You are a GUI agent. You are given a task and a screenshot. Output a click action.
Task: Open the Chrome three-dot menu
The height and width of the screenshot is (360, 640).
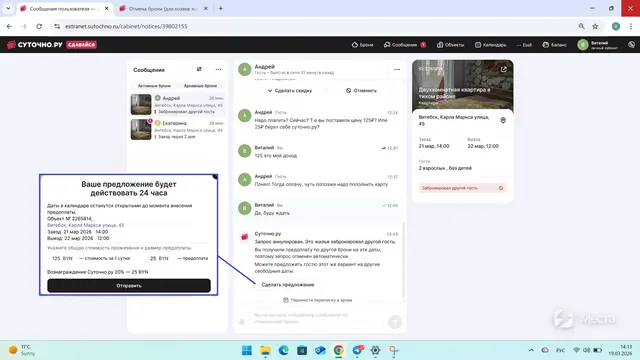pos(631,26)
